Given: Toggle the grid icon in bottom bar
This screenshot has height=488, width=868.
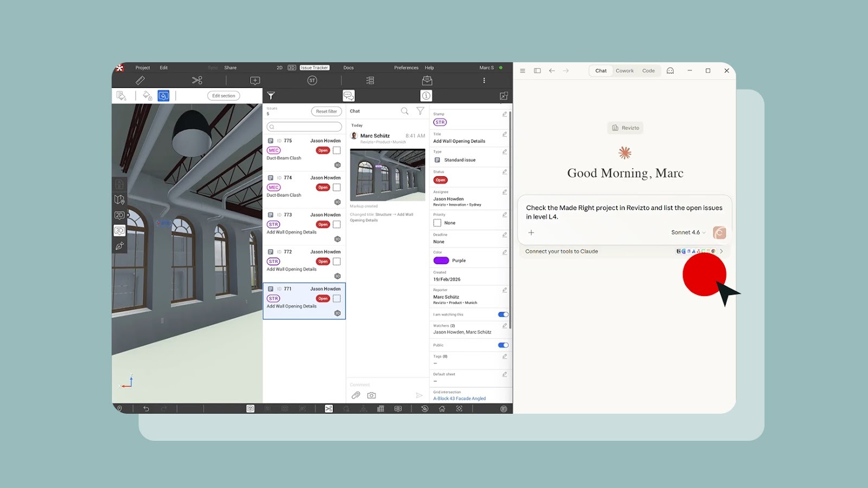Looking at the screenshot, I should pyautogui.click(x=380, y=409).
